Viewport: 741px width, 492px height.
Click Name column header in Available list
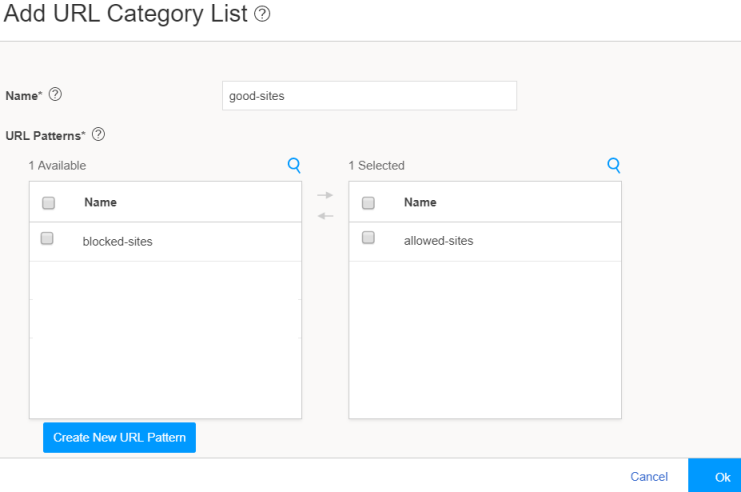100,202
